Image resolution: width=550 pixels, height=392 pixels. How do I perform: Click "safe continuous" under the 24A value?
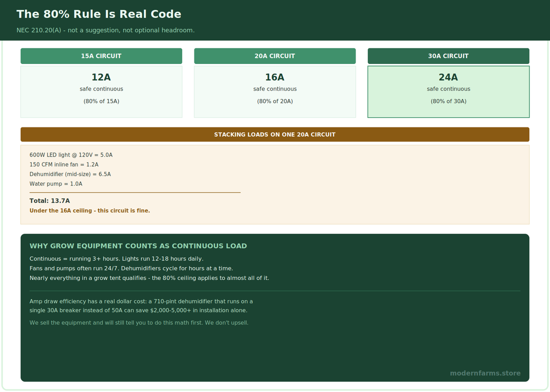(x=448, y=89)
